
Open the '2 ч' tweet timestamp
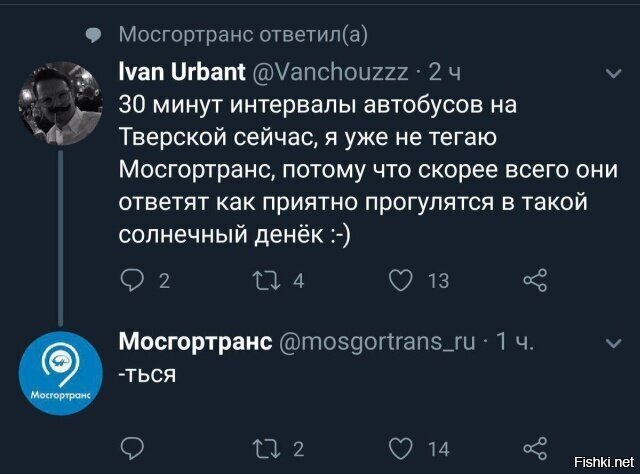pyautogui.click(x=445, y=74)
